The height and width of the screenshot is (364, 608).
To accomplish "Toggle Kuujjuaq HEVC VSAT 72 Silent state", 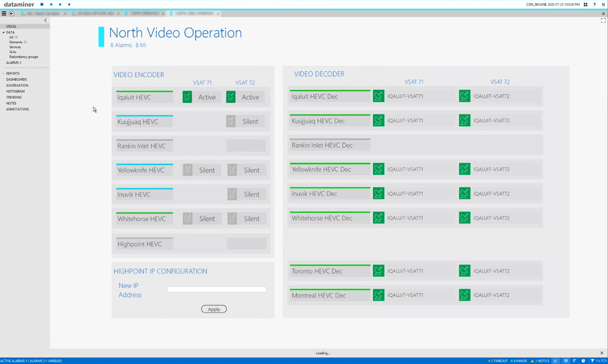I will pyautogui.click(x=246, y=121).
